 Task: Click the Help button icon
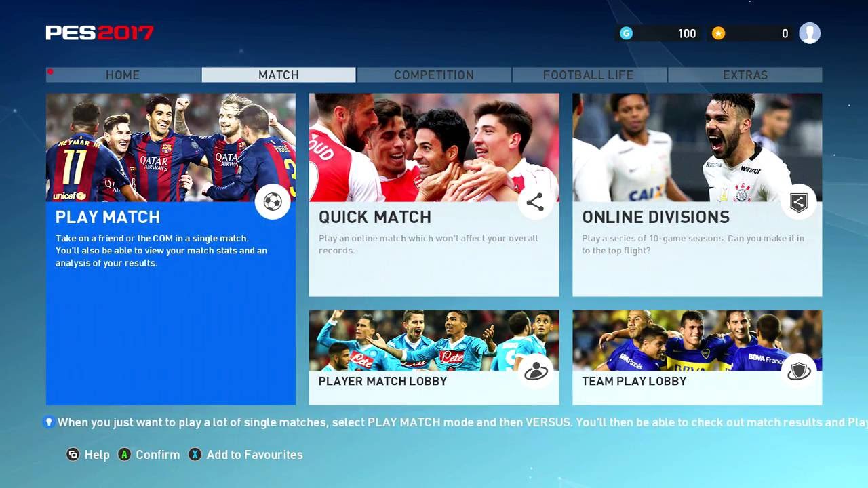[73, 455]
